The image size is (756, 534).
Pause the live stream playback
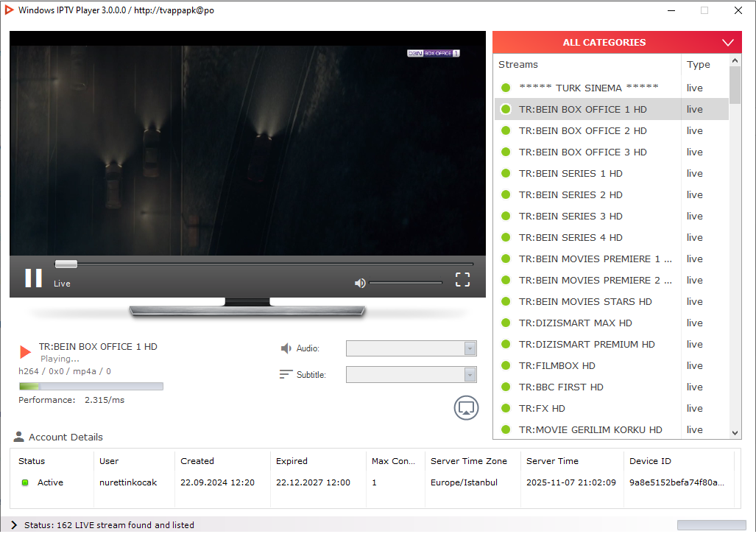point(33,278)
